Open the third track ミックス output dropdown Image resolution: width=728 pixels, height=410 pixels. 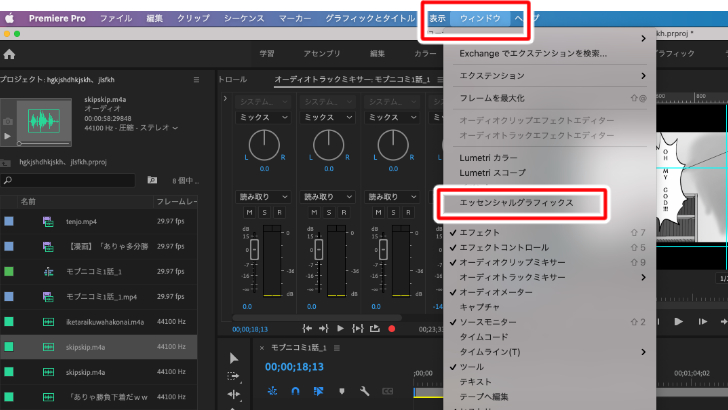[x=392, y=117]
